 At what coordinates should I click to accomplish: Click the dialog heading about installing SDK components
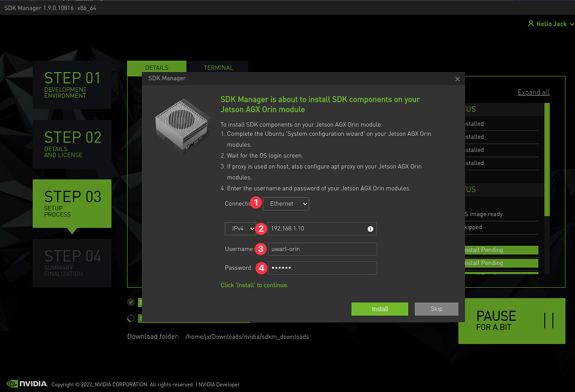pos(320,104)
